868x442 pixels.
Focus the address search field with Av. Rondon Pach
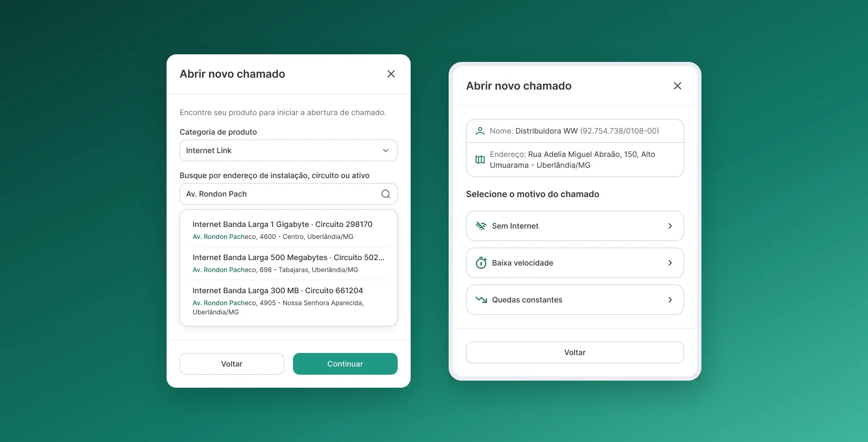click(x=289, y=194)
